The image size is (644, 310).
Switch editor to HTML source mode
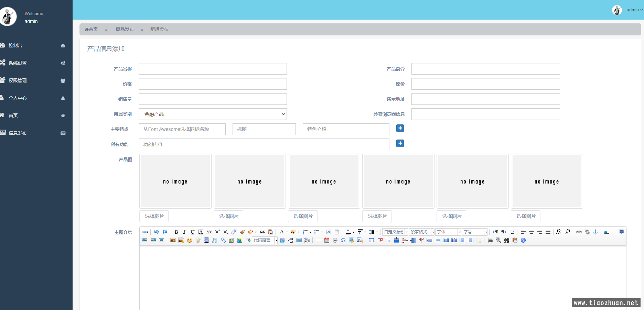point(145,232)
